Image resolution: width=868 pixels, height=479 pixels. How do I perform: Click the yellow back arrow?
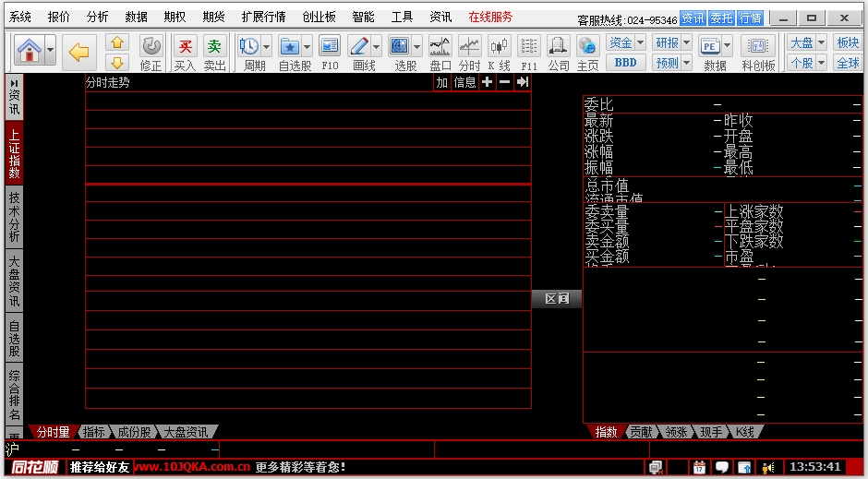79,53
